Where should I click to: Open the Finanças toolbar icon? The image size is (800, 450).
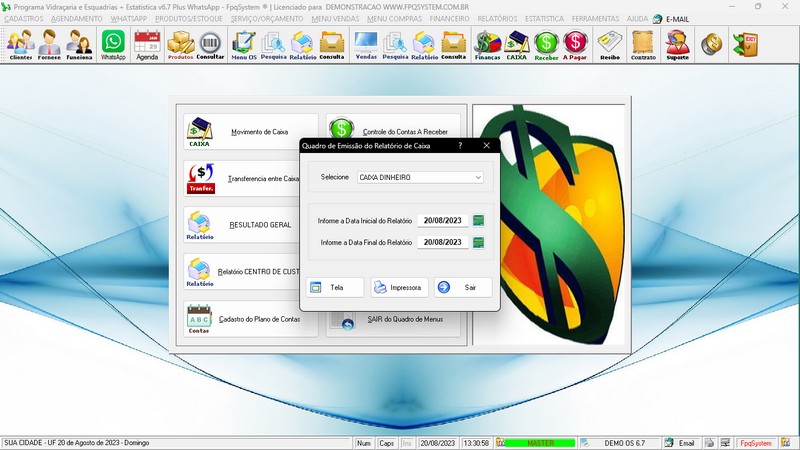click(x=487, y=45)
